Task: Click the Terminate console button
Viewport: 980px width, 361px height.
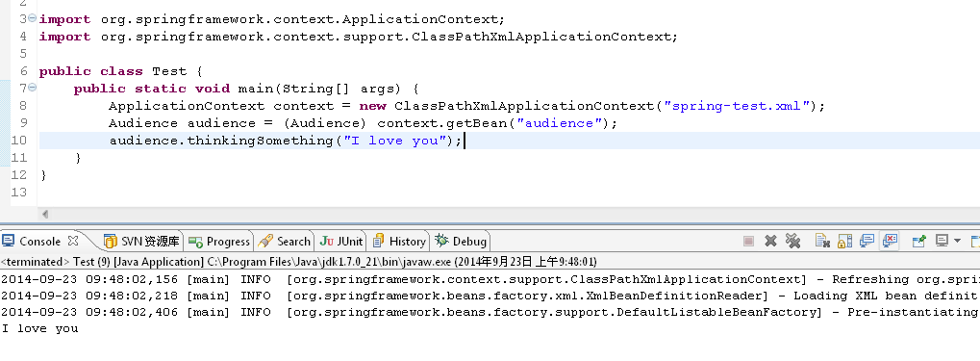Action: tap(748, 241)
